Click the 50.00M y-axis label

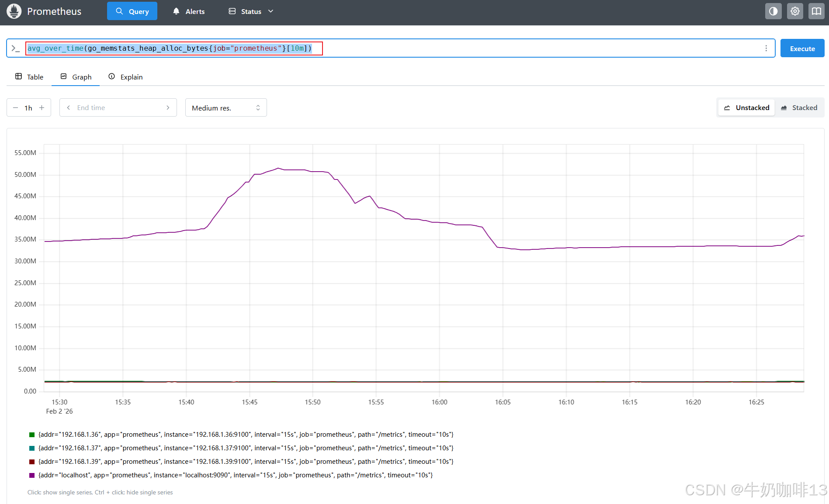pos(25,175)
